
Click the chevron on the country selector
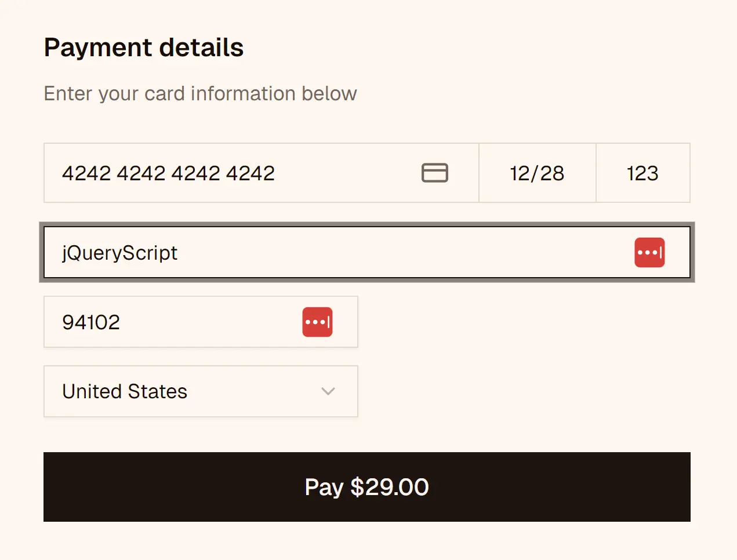coord(328,391)
